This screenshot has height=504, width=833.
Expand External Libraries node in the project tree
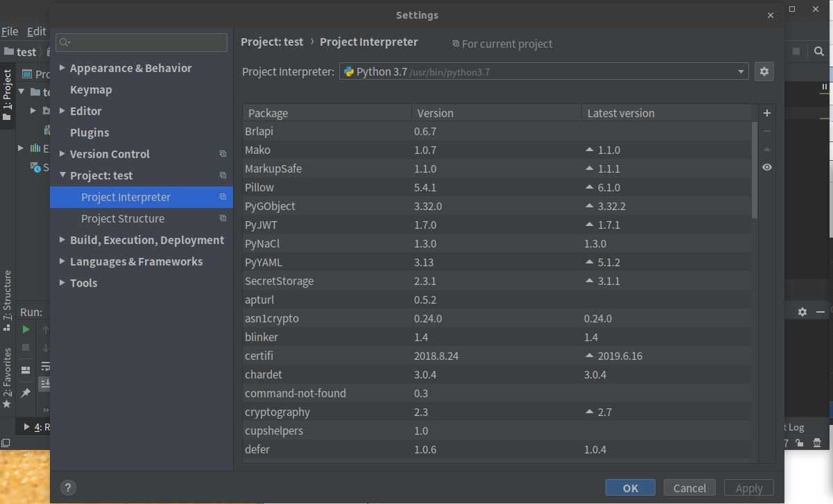tap(22, 148)
